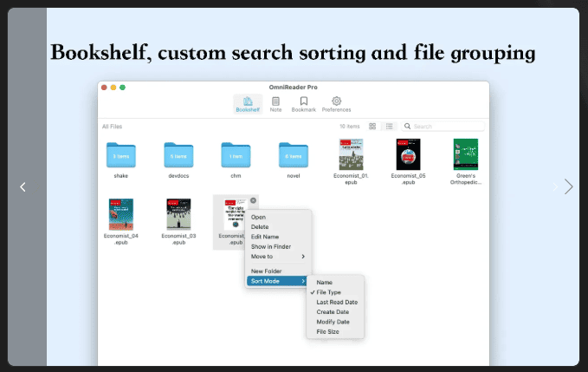The image size is (588, 372).
Task: Click the All Files label
Action: [112, 127]
